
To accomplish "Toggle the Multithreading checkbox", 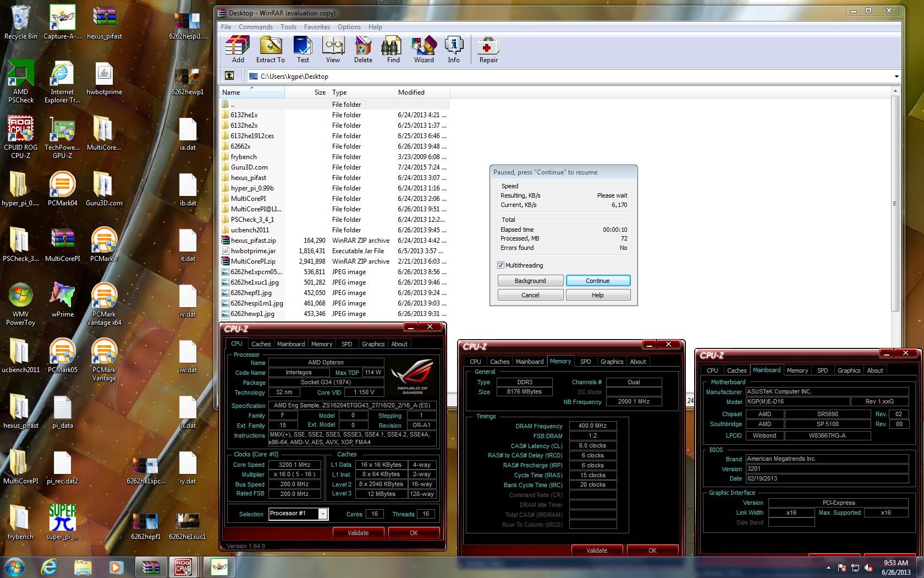I will (x=501, y=265).
